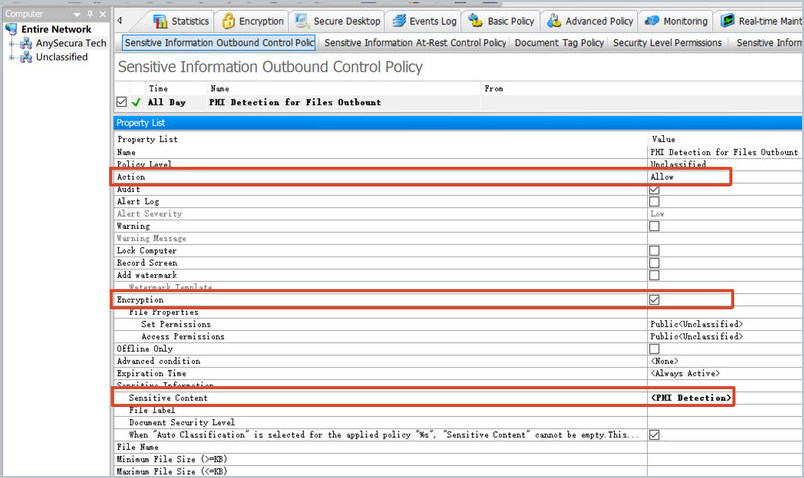The width and height of the screenshot is (804, 478).
Task: Open Security Level Permissions subtab
Action: coord(667,43)
